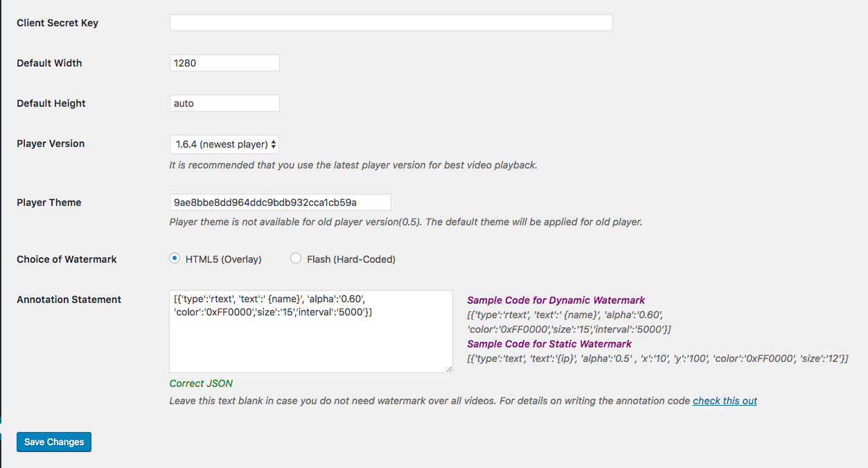Click the 'Choice of Watermark' label
The image size is (868, 468).
click(x=67, y=259)
